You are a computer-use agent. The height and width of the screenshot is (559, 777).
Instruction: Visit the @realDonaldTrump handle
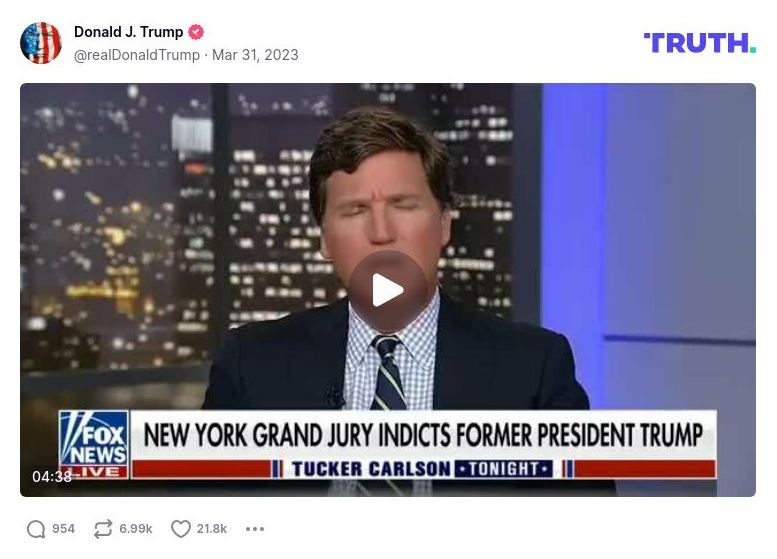coord(137,55)
